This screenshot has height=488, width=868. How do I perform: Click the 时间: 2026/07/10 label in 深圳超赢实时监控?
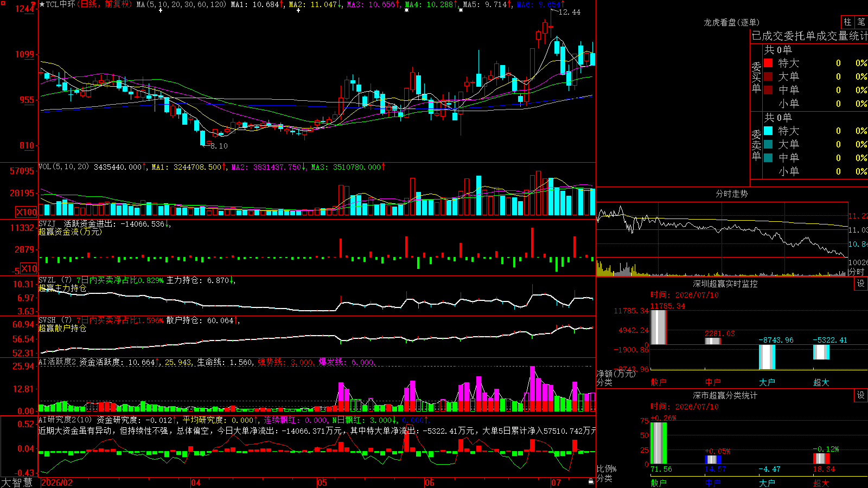(685, 295)
